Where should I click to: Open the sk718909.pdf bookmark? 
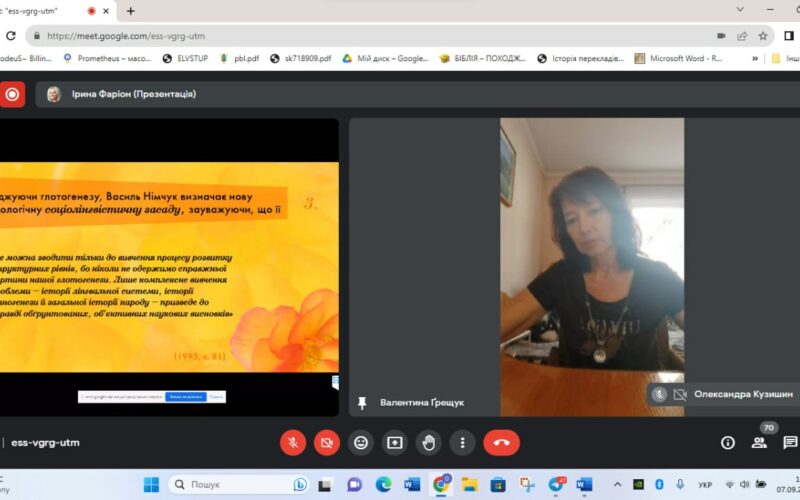[304, 58]
